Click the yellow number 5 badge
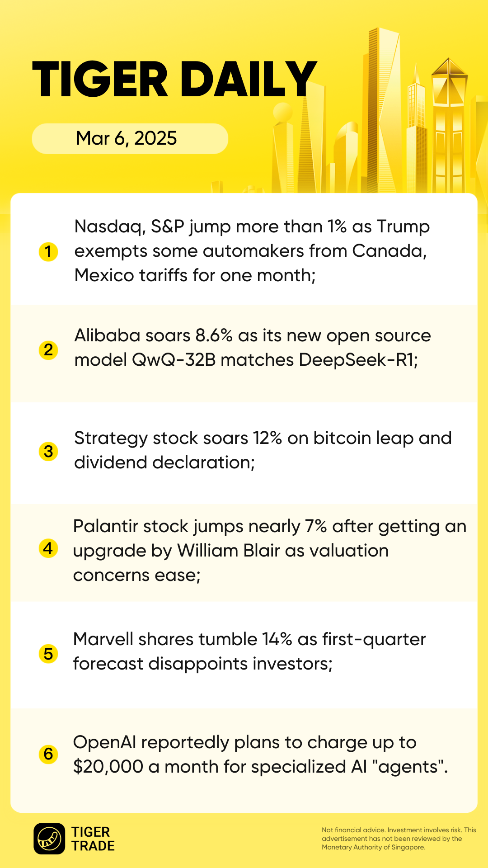Image resolution: width=488 pixels, height=868 pixels. [x=48, y=654]
